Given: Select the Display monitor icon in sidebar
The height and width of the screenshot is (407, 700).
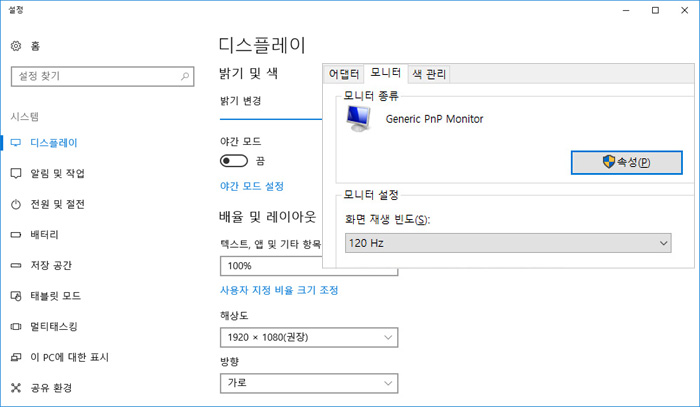Looking at the screenshot, I should pos(15,143).
